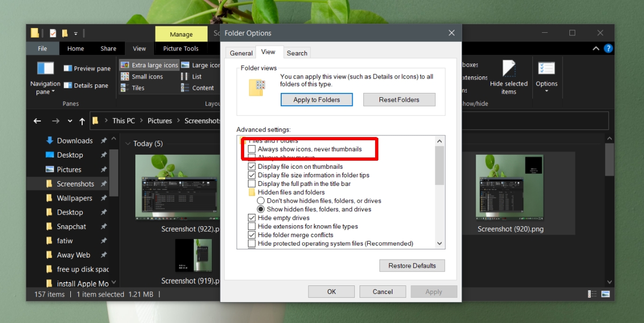The height and width of the screenshot is (323, 644).
Task: Go up one folder level
Action: (x=82, y=121)
